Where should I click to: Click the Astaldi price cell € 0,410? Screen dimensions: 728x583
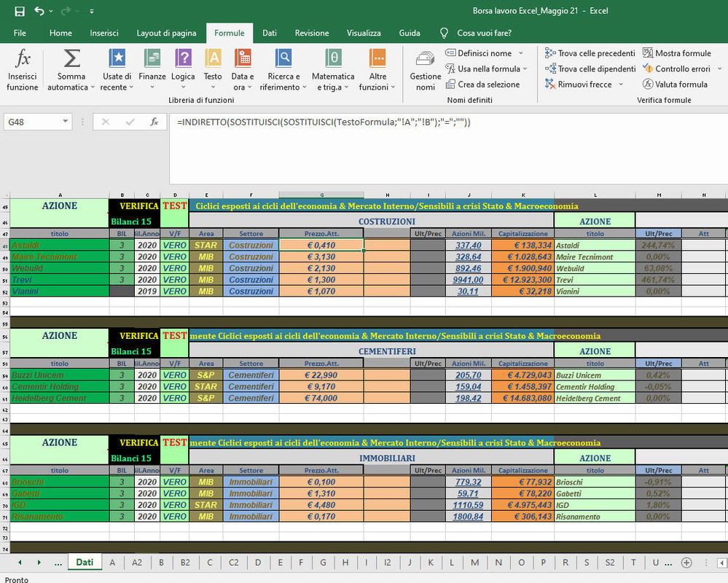pyautogui.click(x=321, y=245)
